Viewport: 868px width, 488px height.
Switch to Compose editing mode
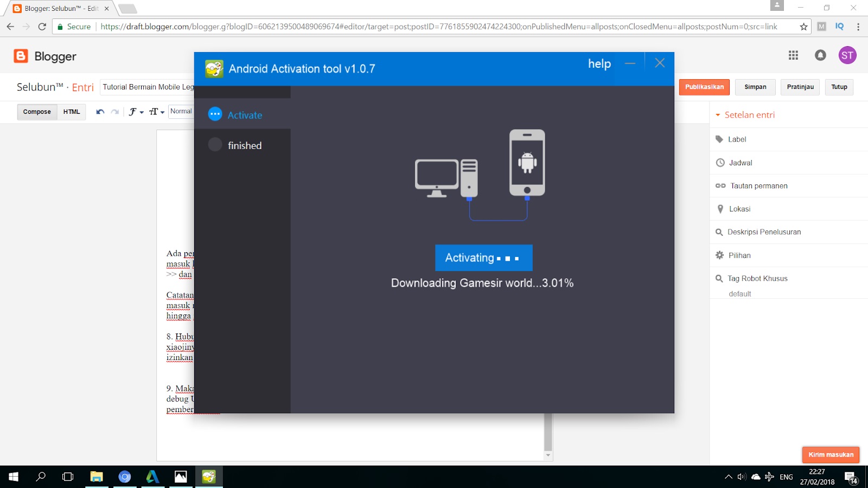[37, 112]
